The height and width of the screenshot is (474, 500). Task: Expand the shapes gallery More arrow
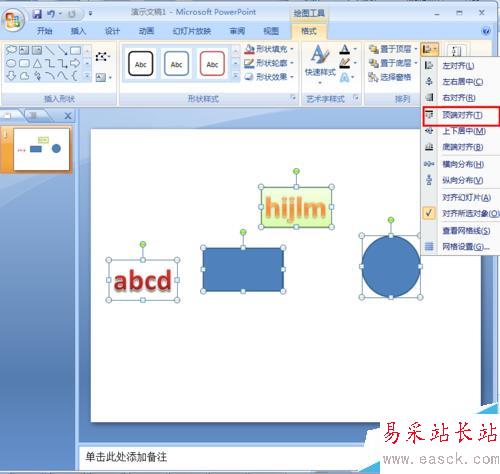click(x=87, y=77)
